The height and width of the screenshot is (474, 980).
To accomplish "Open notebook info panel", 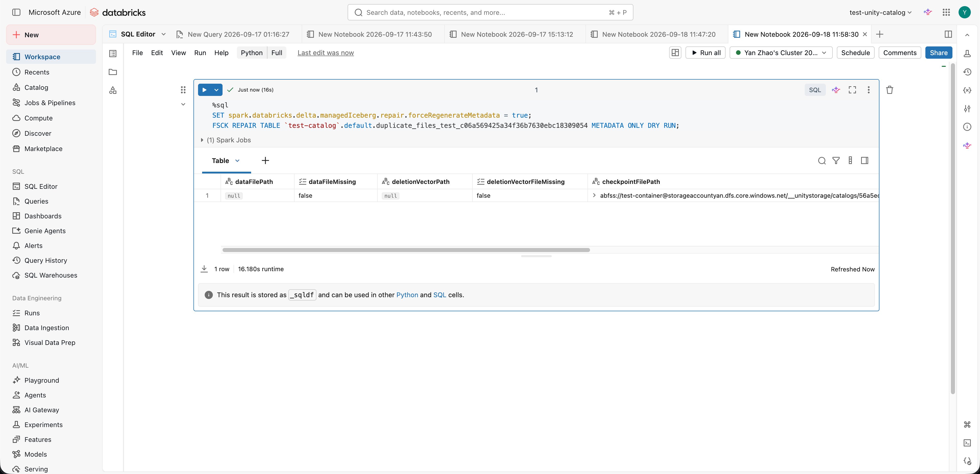I will [x=967, y=127].
